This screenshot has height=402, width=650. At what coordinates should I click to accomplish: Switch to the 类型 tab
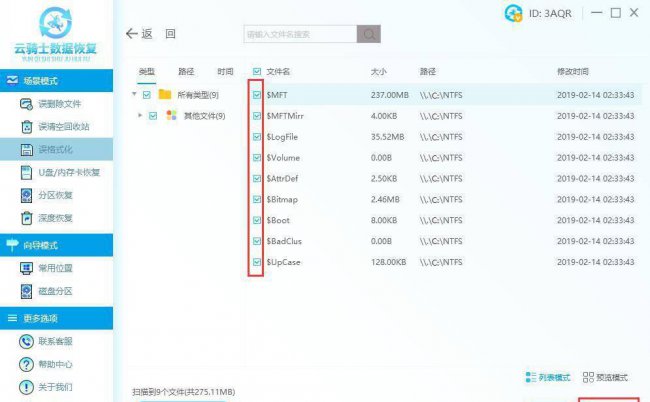pyautogui.click(x=147, y=72)
